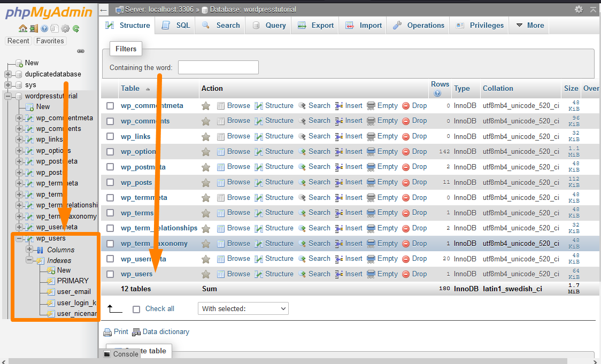Viewport: 601px width, 364px height.
Task: Open the Data dictionary link
Action: pos(166,332)
